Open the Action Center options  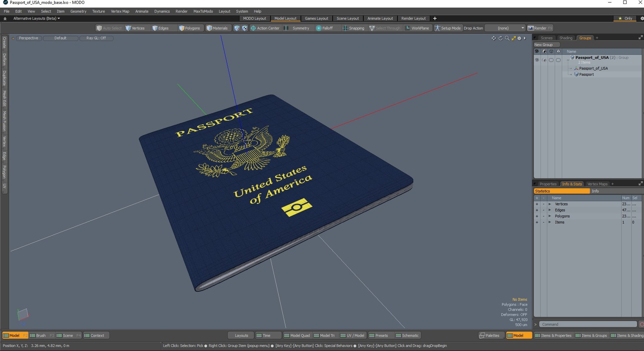pyautogui.click(x=265, y=28)
